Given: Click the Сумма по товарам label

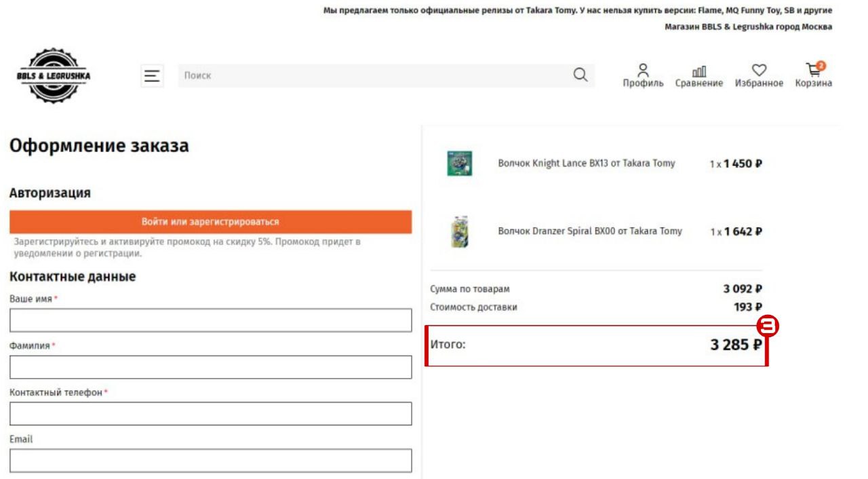Looking at the screenshot, I should pos(470,289).
